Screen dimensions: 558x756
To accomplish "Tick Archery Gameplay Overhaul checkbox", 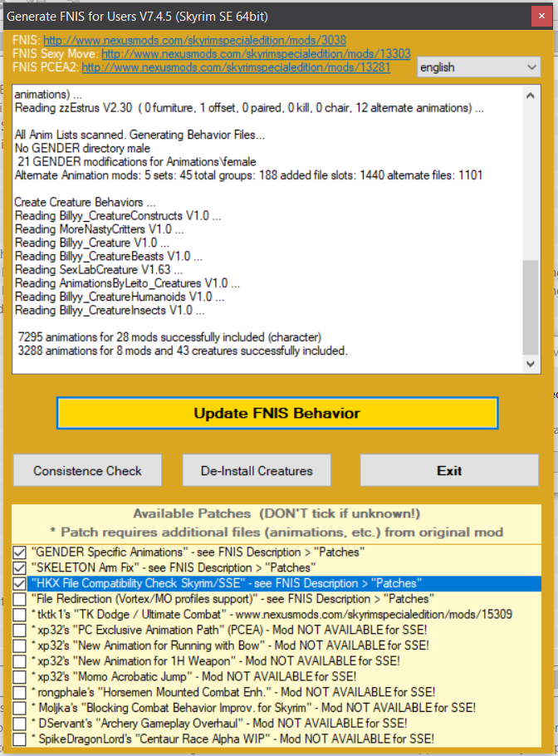I will 20,724.
